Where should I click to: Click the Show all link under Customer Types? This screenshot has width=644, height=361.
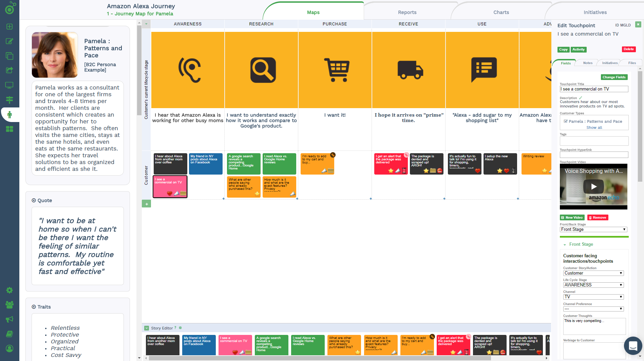[x=594, y=127]
